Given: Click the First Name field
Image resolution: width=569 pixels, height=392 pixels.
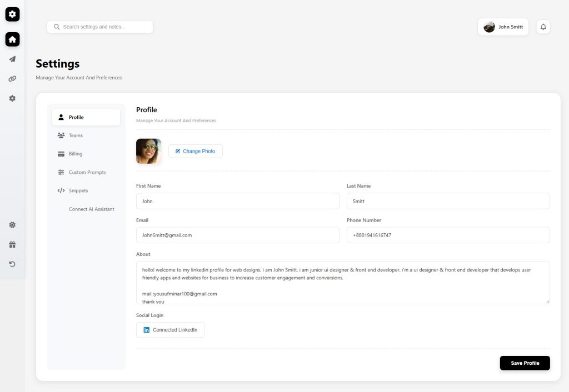Looking at the screenshot, I should (x=238, y=201).
